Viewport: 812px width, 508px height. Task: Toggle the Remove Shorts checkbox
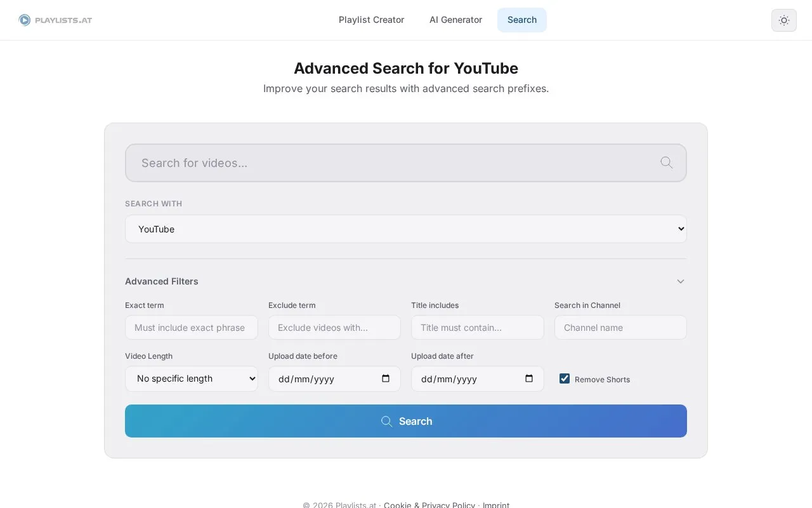pyautogui.click(x=565, y=378)
